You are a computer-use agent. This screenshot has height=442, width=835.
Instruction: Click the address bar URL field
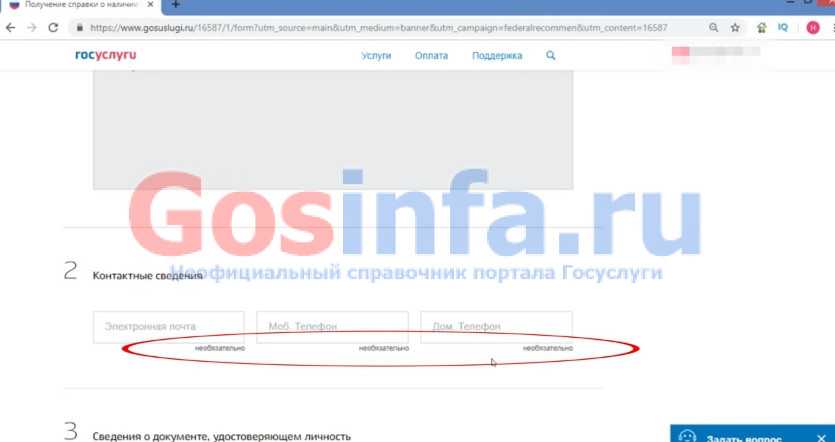click(x=378, y=28)
